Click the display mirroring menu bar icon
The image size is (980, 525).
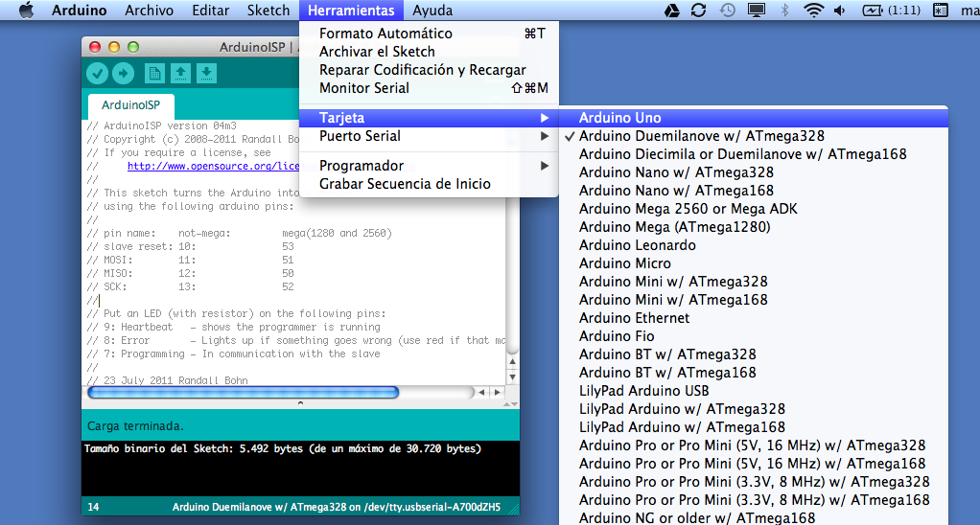(x=757, y=10)
